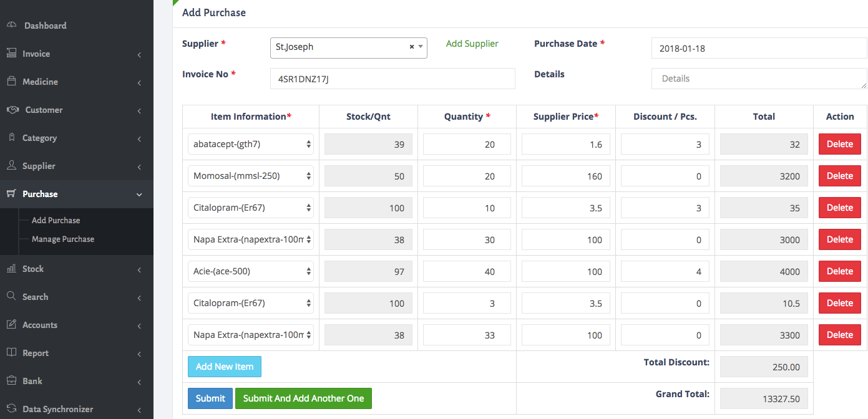Select the Medicine sidebar icon
868x419 pixels.
tap(11, 81)
